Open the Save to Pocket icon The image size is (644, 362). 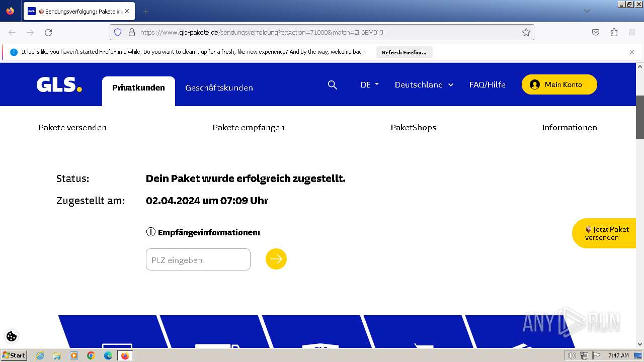(596, 32)
